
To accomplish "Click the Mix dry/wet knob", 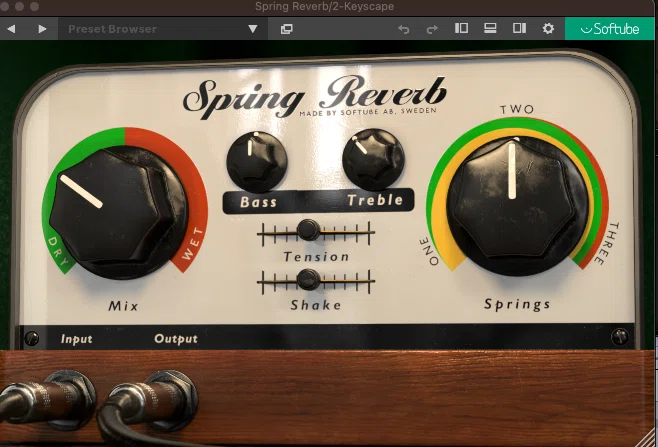I will (118, 212).
